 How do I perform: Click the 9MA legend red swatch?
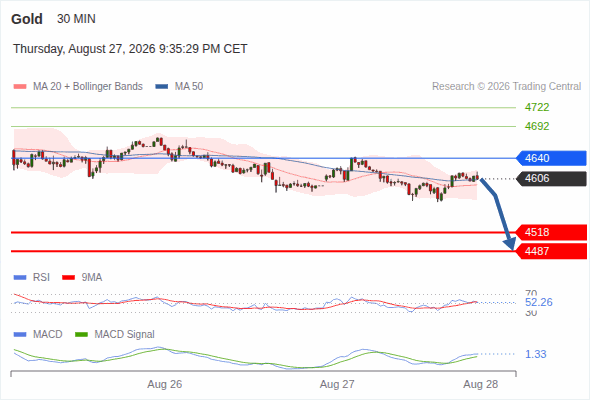68,278
